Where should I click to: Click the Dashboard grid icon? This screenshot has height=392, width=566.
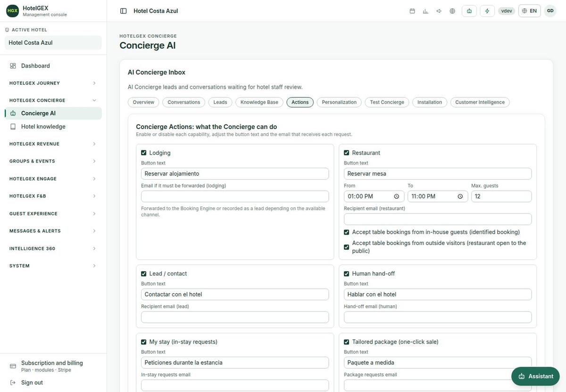click(13, 66)
